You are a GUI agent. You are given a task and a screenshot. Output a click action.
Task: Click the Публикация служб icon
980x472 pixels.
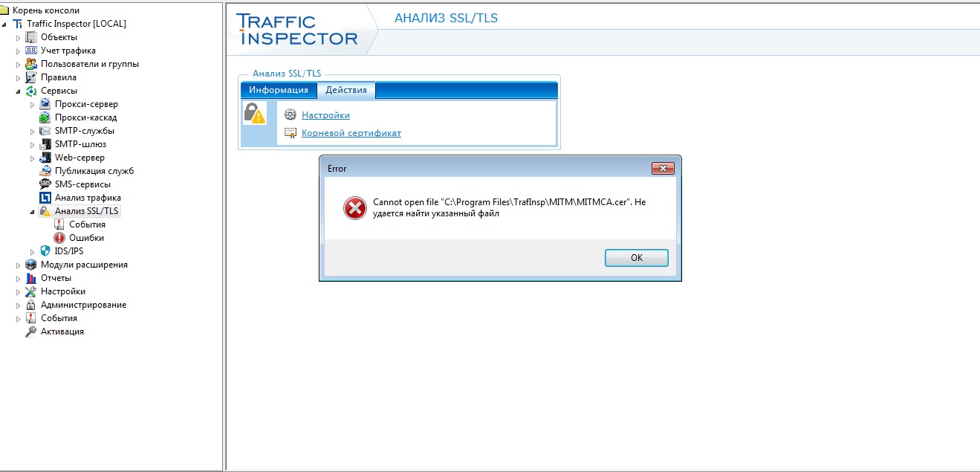point(45,171)
